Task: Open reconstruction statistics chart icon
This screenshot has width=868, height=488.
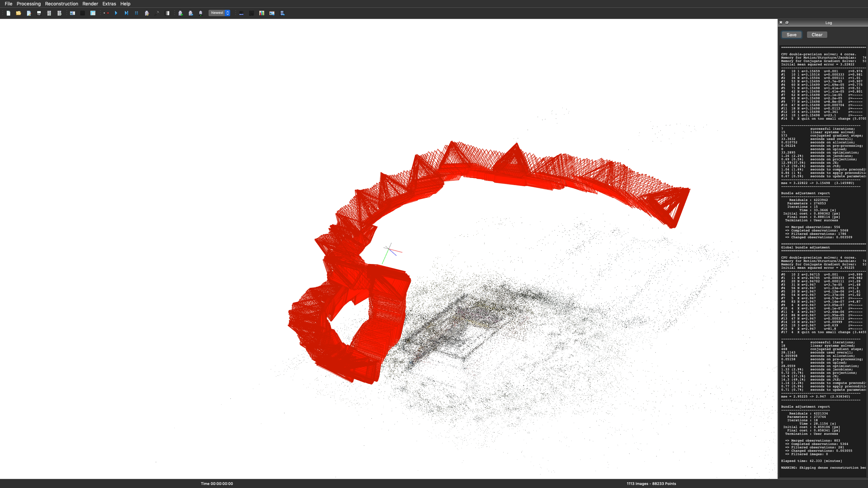Action: [262, 13]
